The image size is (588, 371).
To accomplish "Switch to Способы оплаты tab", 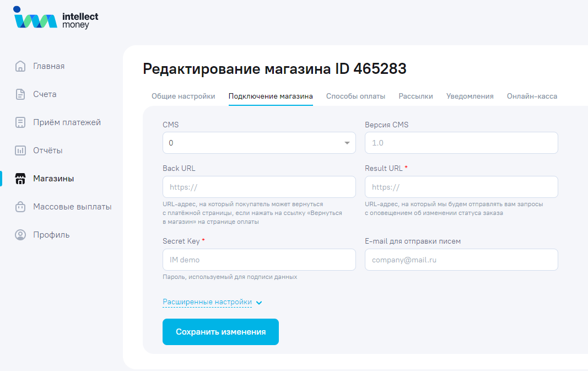I will (355, 96).
